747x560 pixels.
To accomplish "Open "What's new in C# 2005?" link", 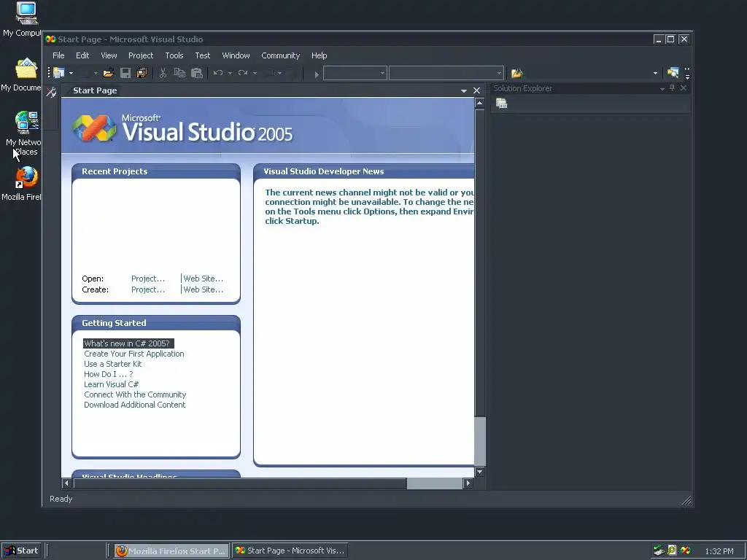I will click(x=128, y=343).
